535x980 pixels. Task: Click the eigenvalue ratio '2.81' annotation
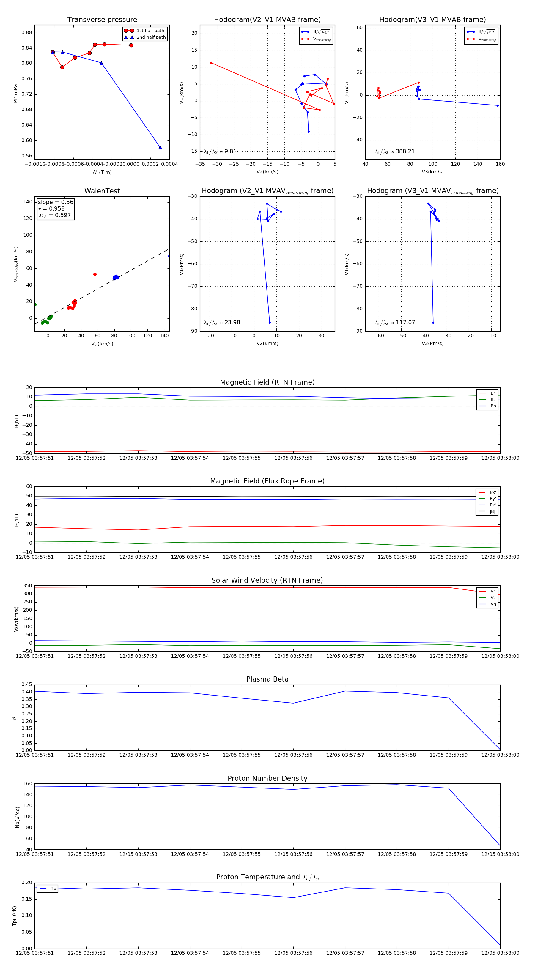(x=220, y=151)
